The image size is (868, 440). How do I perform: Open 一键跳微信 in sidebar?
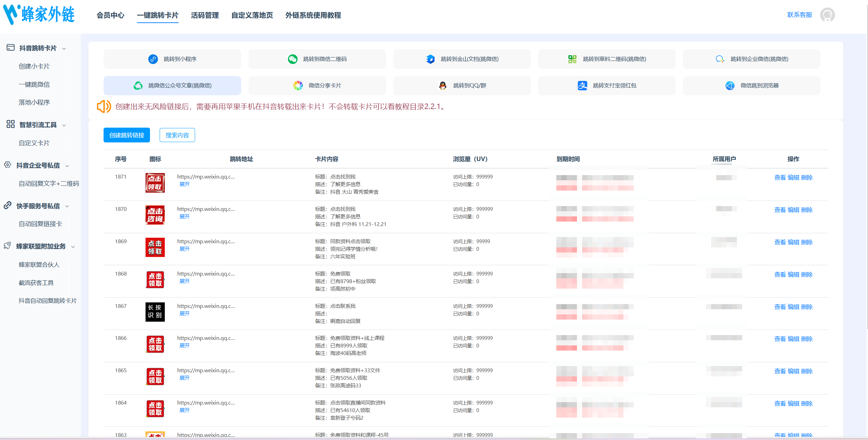34,85
